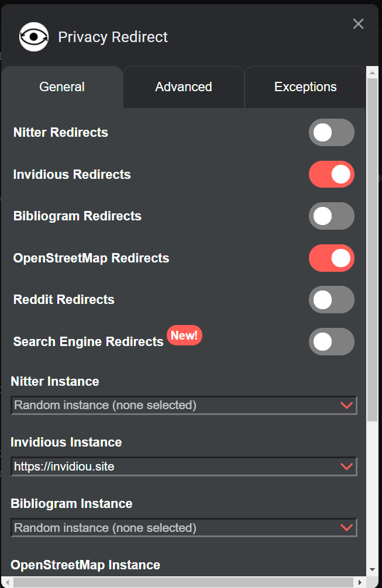
Task: Click the Nitter Instance heading
Action: (55, 381)
